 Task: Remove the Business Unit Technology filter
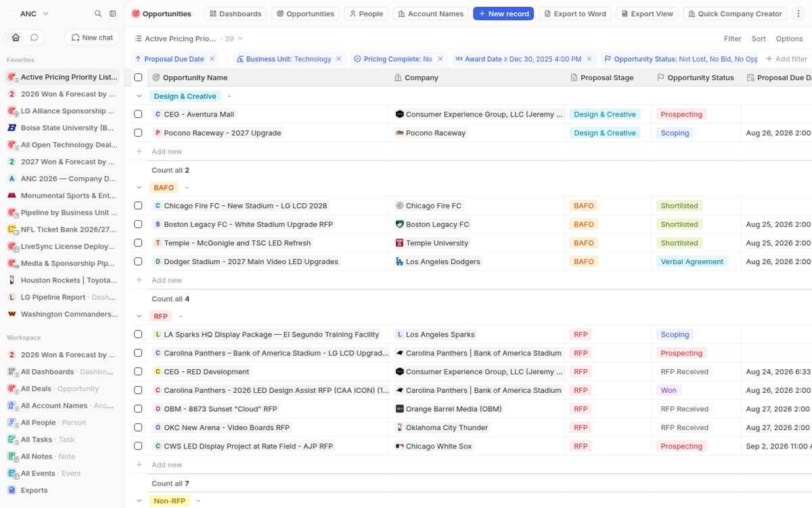[340, 59]
